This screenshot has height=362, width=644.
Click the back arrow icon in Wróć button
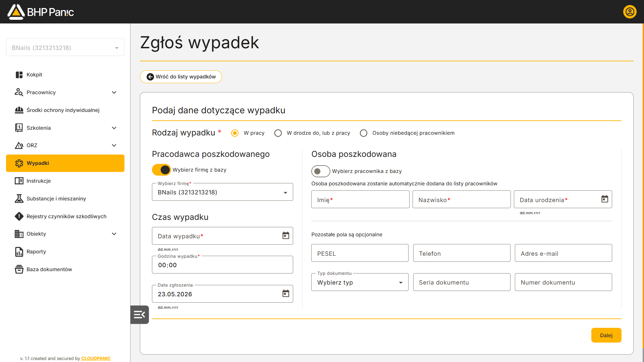(150, 77)
